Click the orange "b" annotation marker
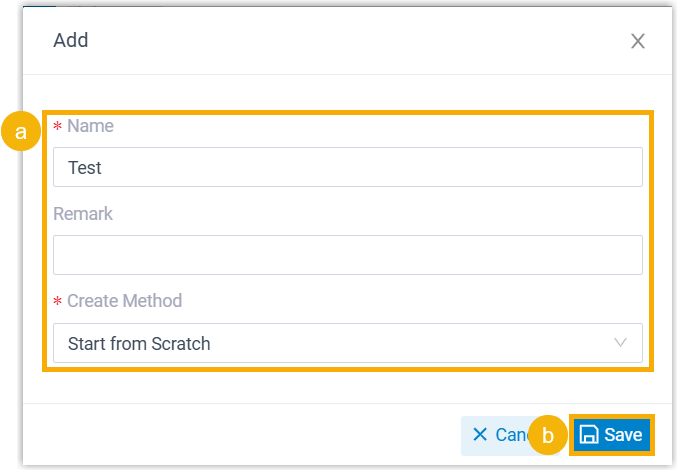The width and height of the screenshot is (678, 471). point(548,436)
